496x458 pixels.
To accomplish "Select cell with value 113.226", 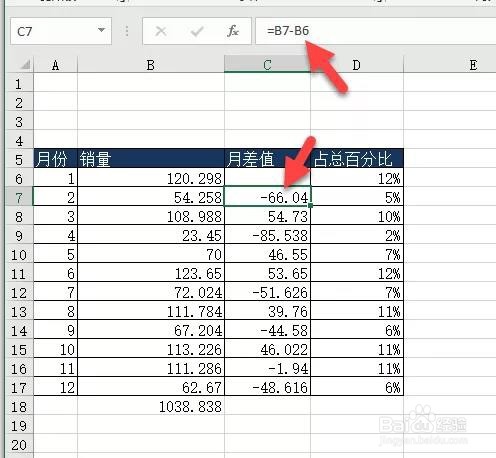I will [151, 349].
